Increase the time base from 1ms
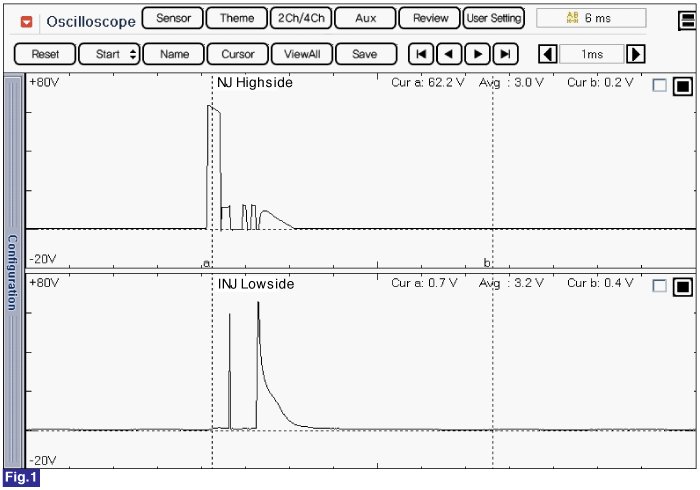 pyautogui.click(x=635, y=54)
